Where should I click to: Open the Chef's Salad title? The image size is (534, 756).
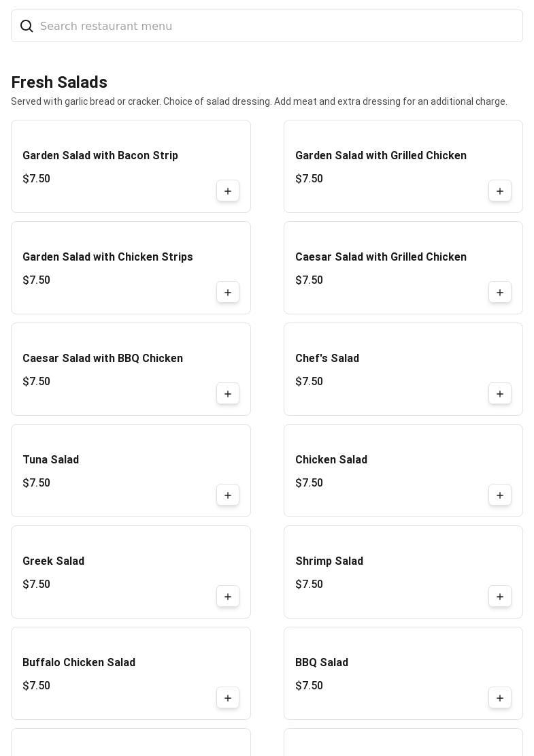pos(327,359)
